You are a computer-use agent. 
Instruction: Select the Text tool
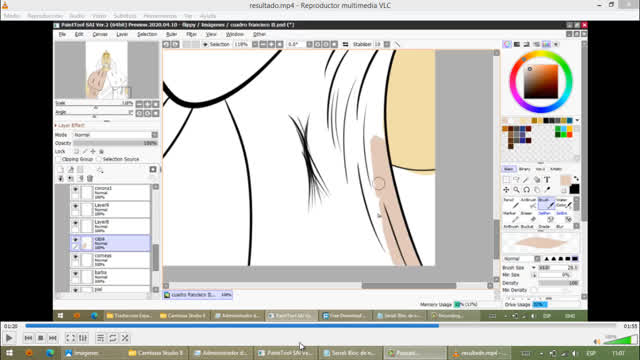click(547, 180)
